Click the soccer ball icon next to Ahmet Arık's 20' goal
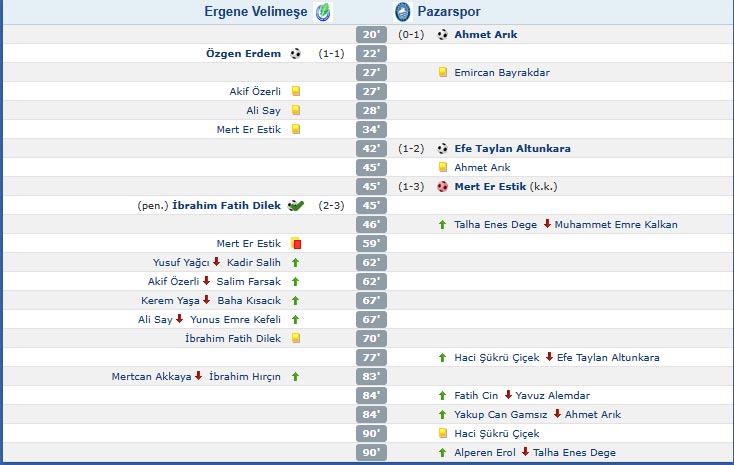This screenshot has height=465, width=734. [442, 34]
